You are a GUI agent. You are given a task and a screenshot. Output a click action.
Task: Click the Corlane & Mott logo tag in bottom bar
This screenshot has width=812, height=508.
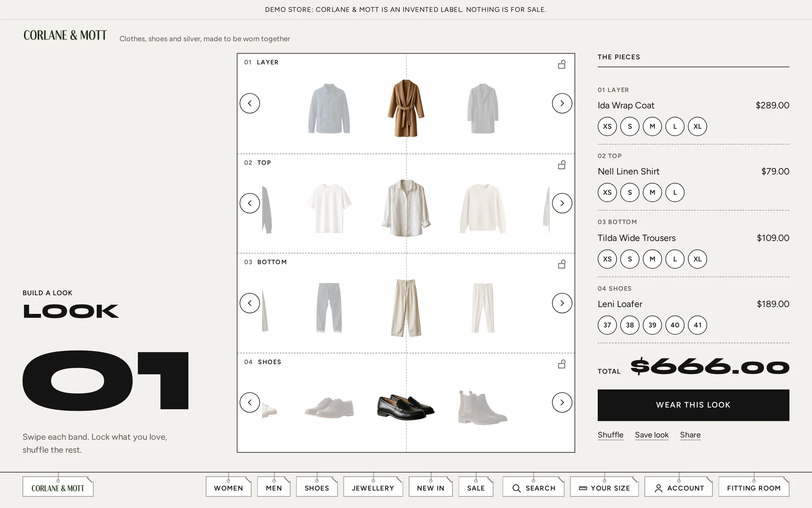click(x=58, y=487)
